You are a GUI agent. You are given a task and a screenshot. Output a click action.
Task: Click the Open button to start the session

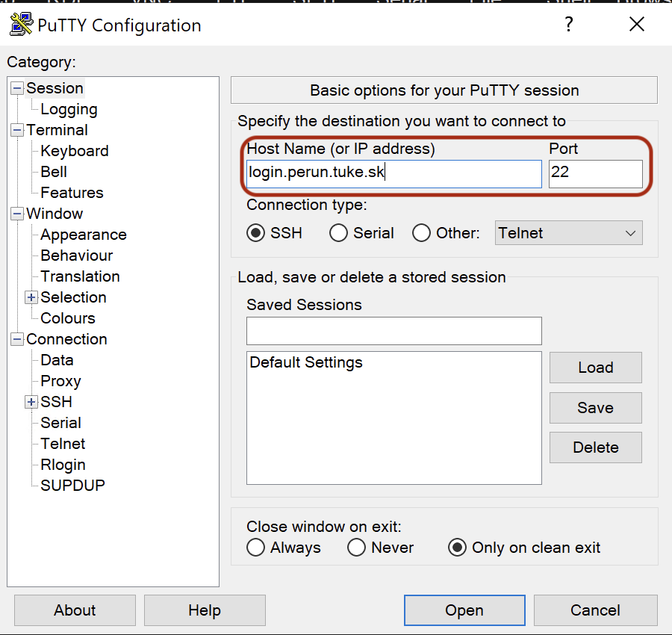464,610
